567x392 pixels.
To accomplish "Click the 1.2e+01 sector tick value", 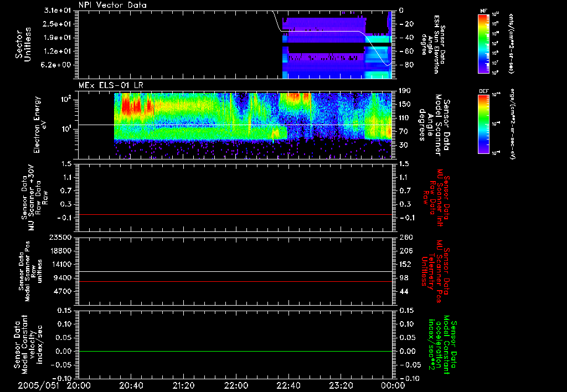I will (x=57, y=51).
